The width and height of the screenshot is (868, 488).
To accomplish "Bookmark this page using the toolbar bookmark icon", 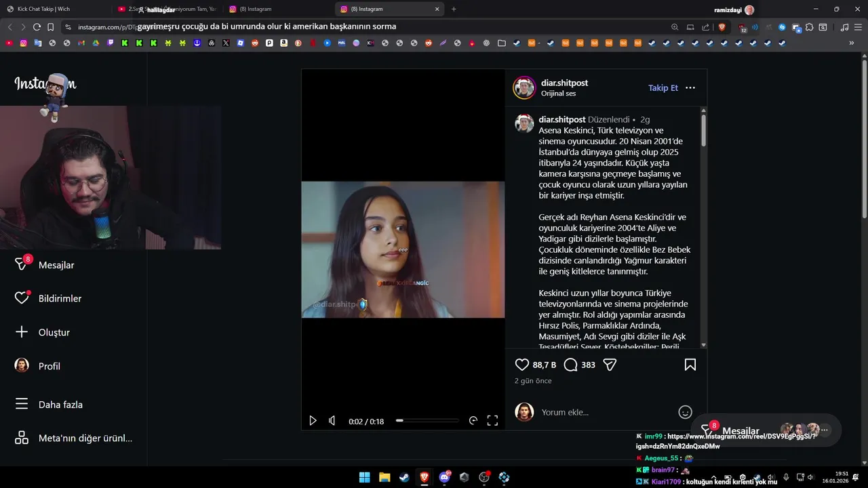I will (x=50, y=27).
